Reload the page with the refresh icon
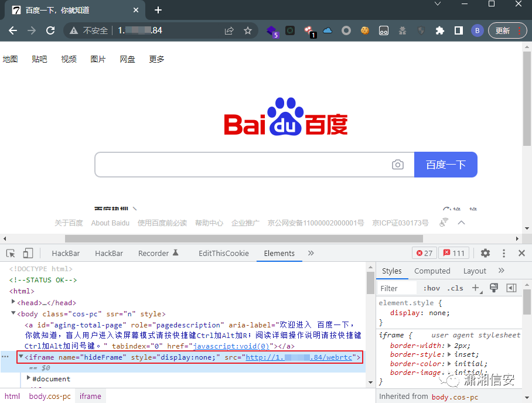Image resolution: width=532 pixels, height=403 pixels. pos(50,30)
